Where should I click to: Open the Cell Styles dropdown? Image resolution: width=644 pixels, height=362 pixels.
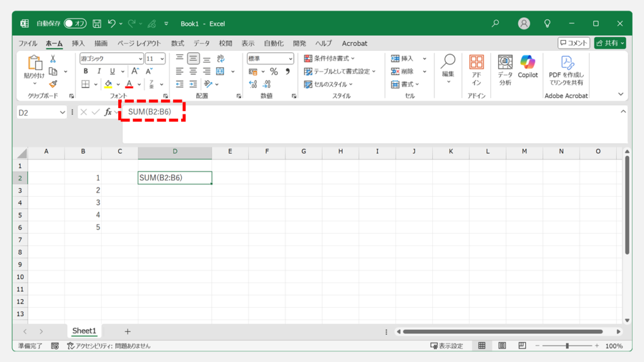(x=328, y=84)
